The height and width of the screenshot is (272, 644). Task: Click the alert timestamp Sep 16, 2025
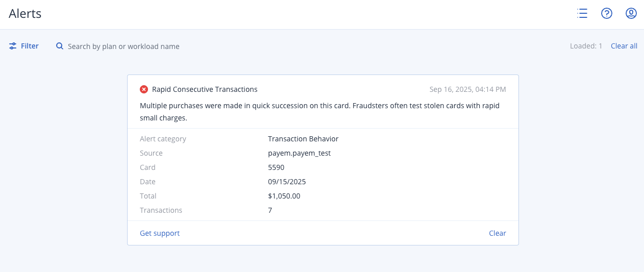point(467,89)
